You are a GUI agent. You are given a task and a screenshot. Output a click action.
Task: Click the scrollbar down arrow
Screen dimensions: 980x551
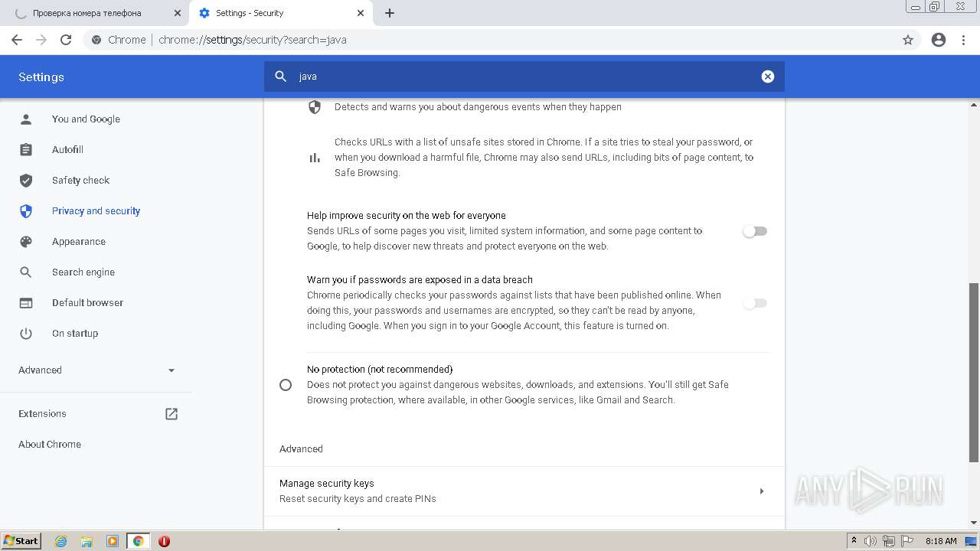pyautogui.click(x=974, y=523)
